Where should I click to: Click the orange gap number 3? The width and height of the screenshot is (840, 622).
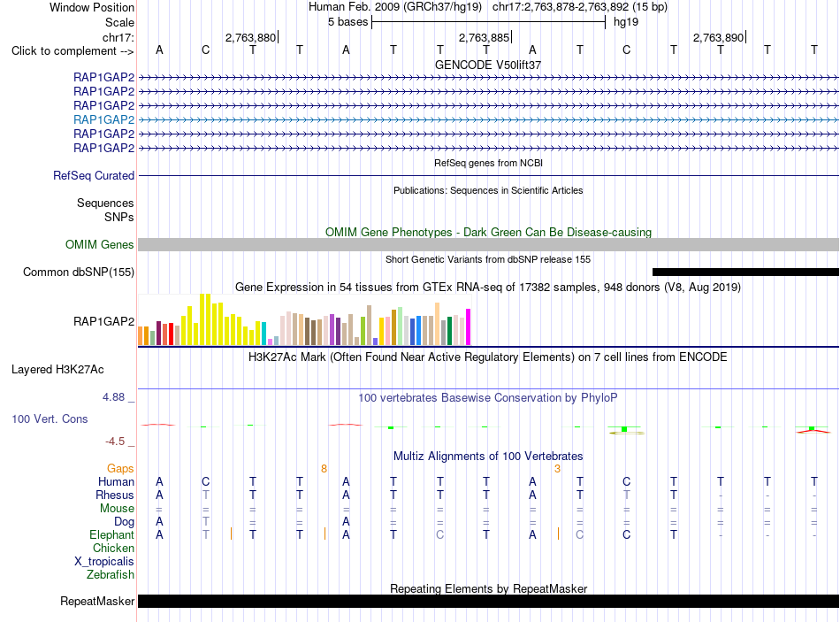click(557, 469)
